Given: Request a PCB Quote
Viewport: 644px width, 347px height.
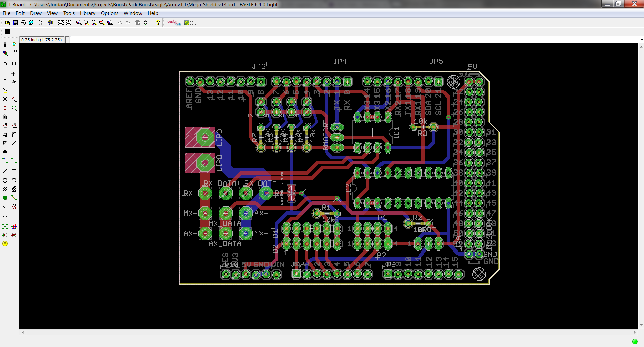Looking at the screenshot, I should [190, 22].
